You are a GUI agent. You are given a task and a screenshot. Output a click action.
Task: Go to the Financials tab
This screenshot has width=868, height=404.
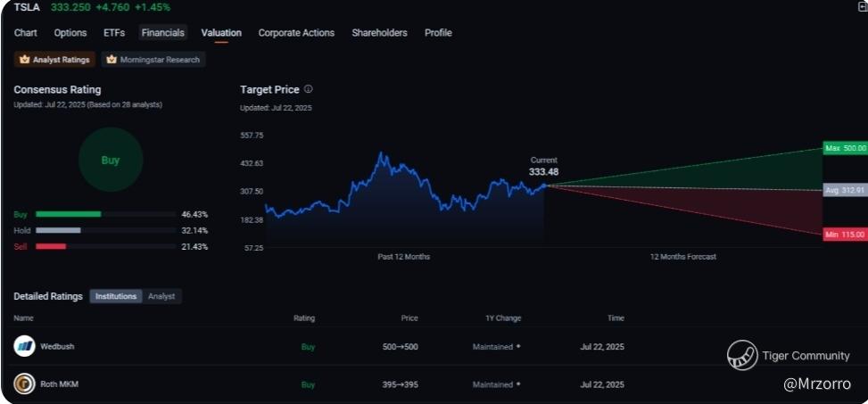click(x=163, y=33)
